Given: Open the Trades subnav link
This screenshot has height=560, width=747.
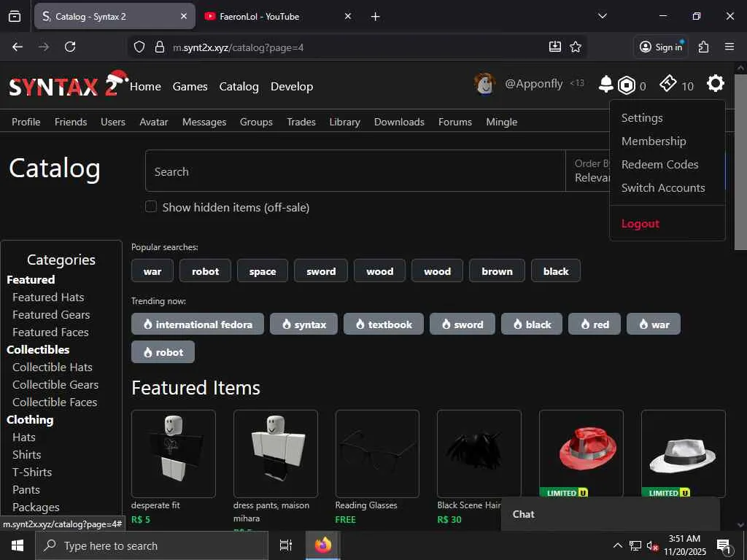Looking at the screenshot, I should [x=301, y=122].
